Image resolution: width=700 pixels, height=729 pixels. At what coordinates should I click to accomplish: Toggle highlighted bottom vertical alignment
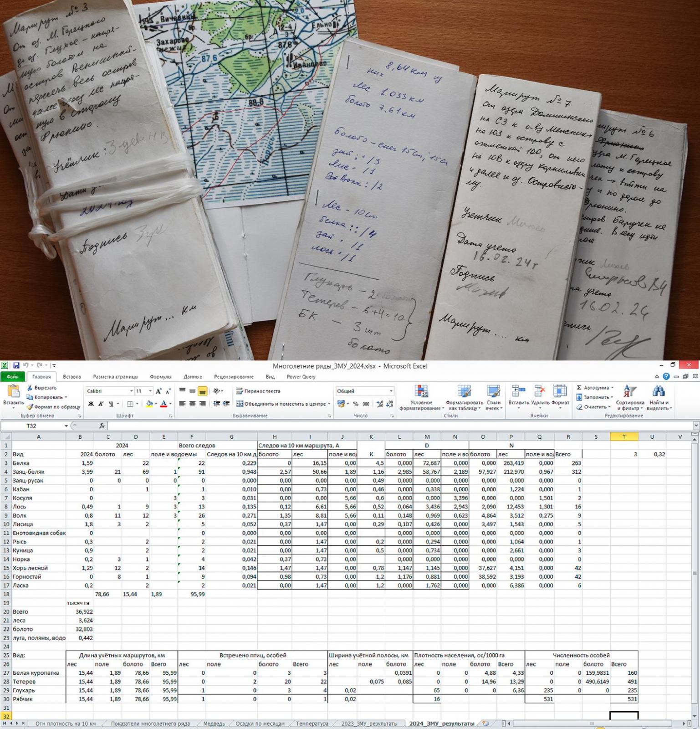[x=202, y=391]
